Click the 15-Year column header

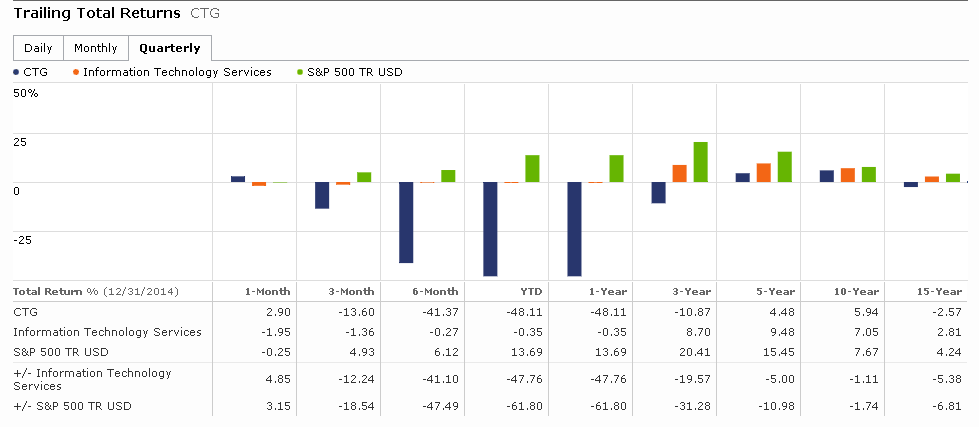tap(941, 292)
